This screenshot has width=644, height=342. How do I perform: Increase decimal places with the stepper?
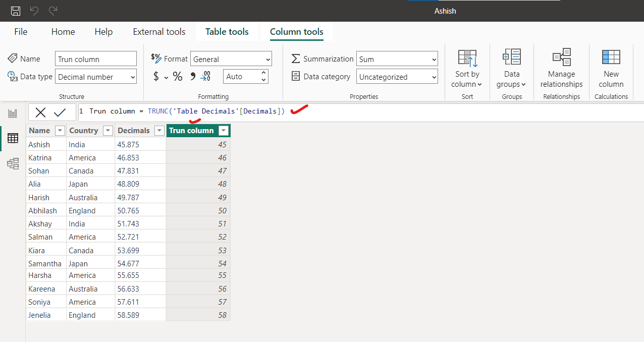pos(263,73)
